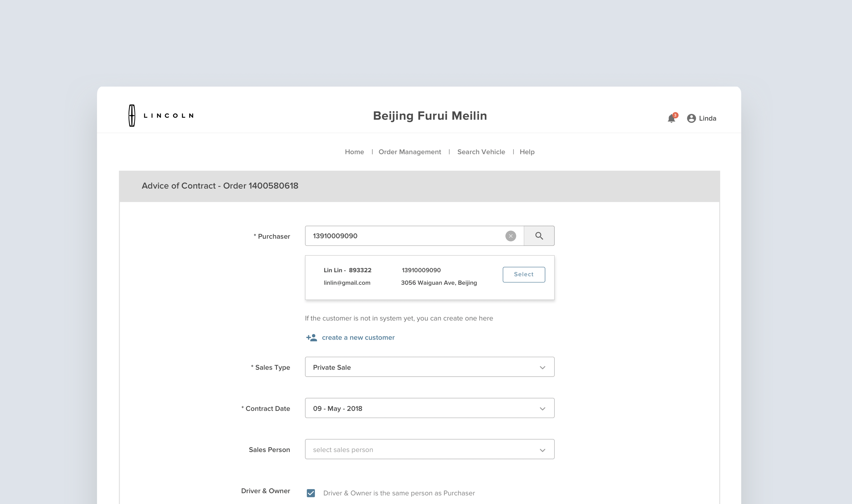Click the result's phone number 13910009090
852x504 pixels.
421,270
